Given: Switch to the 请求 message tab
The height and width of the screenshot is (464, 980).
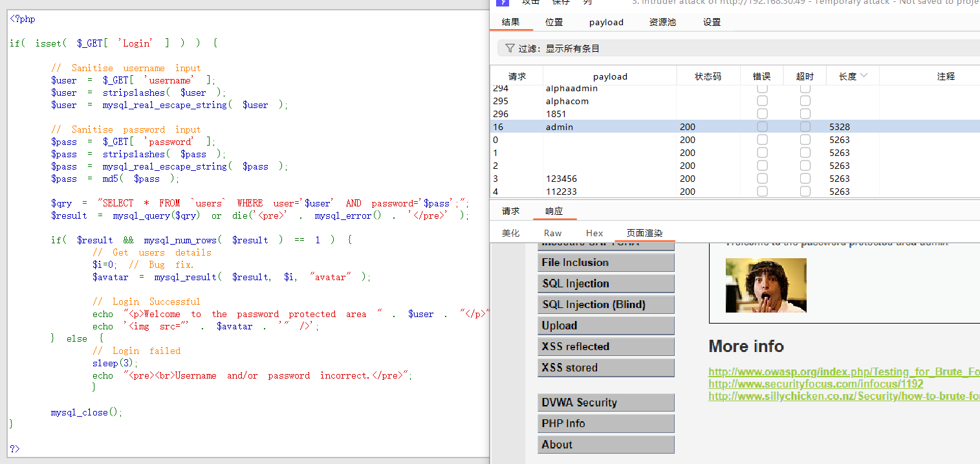Looking at the screenshot, I should pos(510,211).
